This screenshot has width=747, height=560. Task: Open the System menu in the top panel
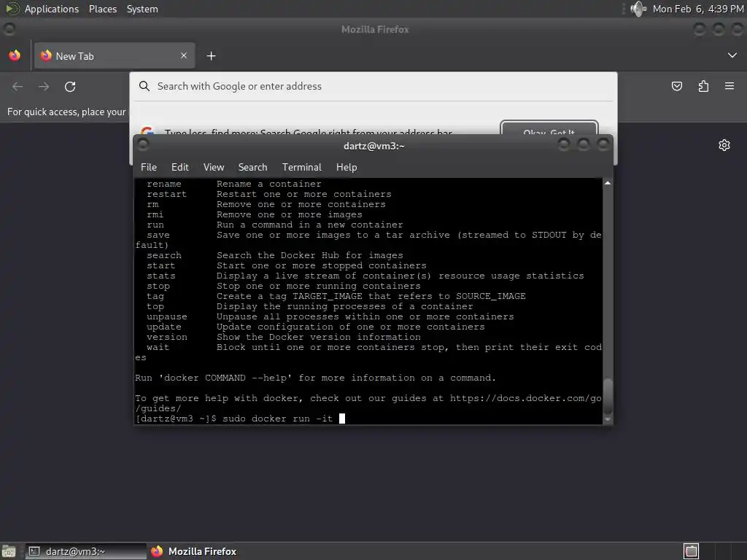pyautogui.click(x=142, y=9)
